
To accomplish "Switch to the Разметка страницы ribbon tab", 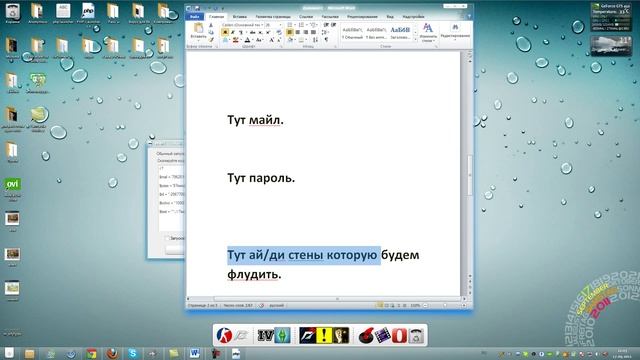I will click(273, 17).
